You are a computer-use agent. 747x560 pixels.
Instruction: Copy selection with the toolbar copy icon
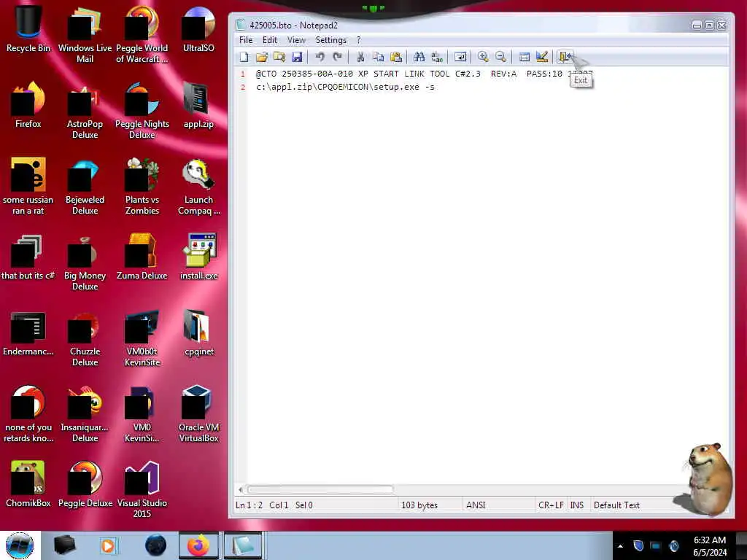click(x=379, y=57)
